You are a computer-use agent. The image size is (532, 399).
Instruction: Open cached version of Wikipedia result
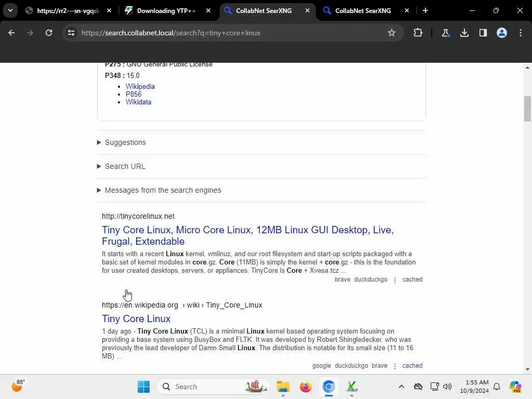pyautogui.click(x=412, y=366)
